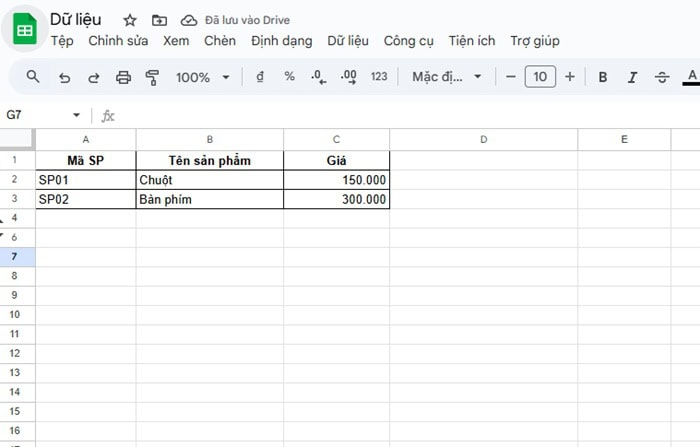
Task: Click the select all corner box
Action: click(x=17, y=139)
